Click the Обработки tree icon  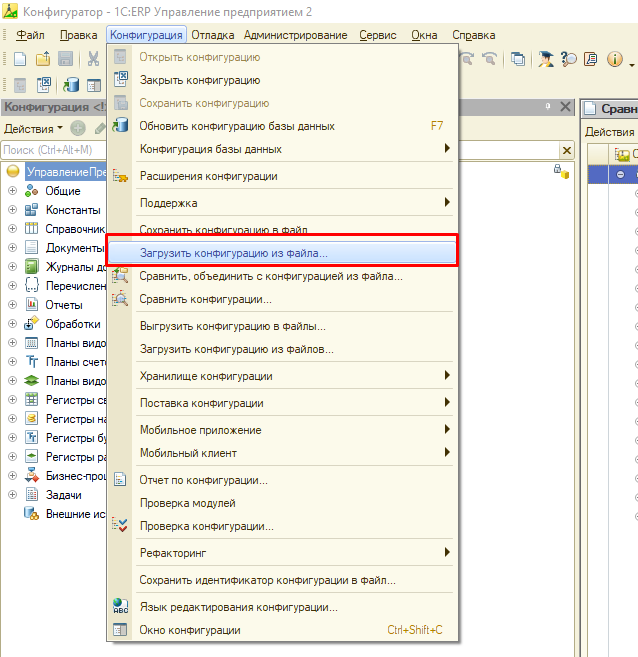[31, 323]
